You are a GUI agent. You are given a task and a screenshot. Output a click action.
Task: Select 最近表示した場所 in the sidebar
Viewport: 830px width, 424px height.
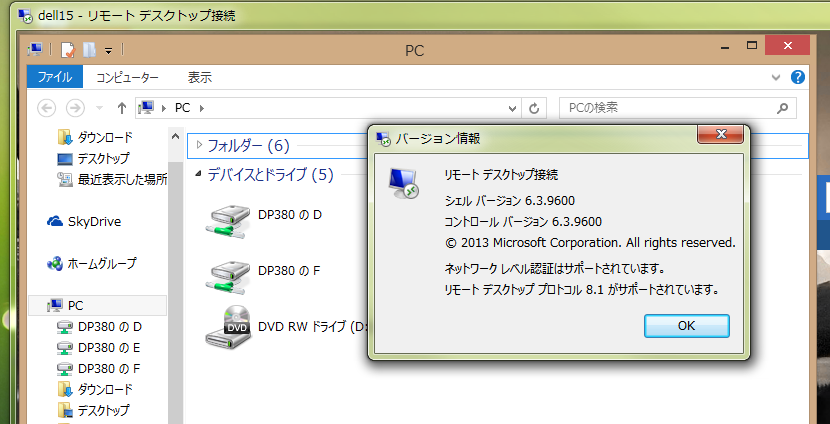pyautogui.click(x=112, y=179)
